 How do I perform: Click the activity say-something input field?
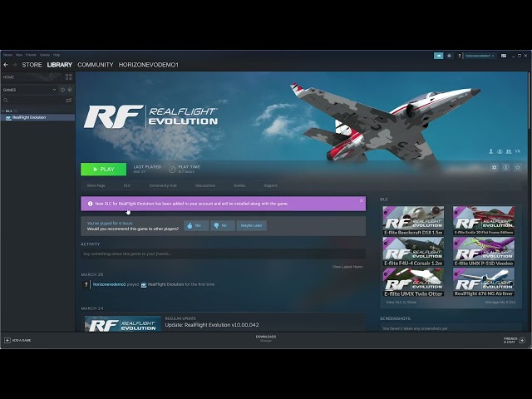pos(224,254)
